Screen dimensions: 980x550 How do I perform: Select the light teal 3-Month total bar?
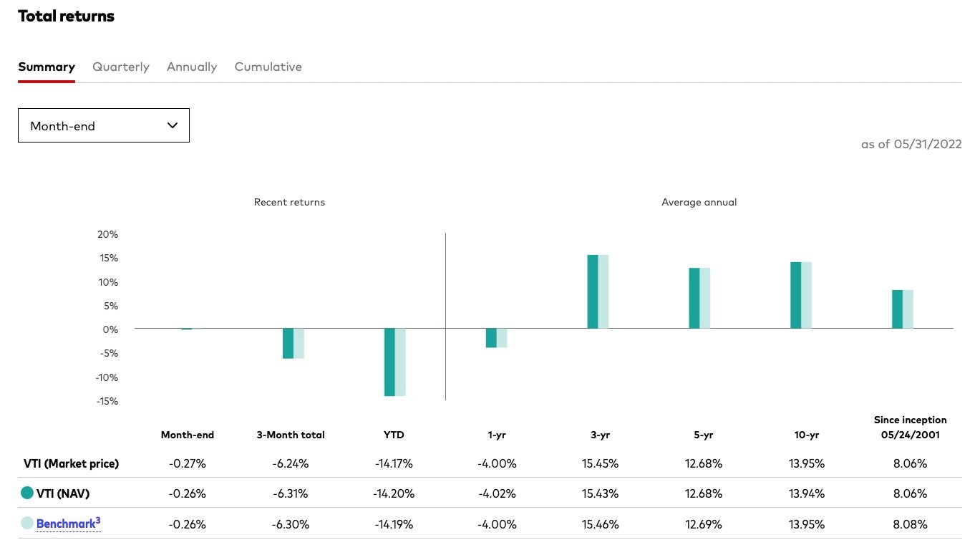[x=299, y=343]
